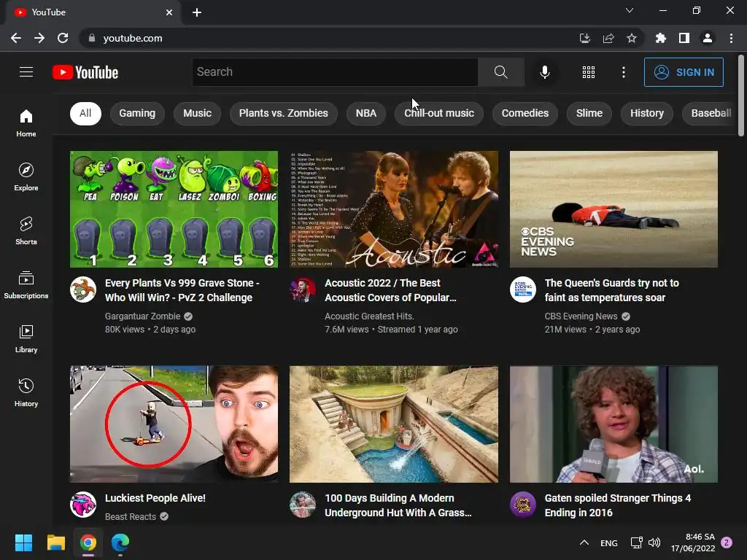Open the notification center badge
Image resolution: width=747 pixels, height=560 pixels.
(727, 542)
